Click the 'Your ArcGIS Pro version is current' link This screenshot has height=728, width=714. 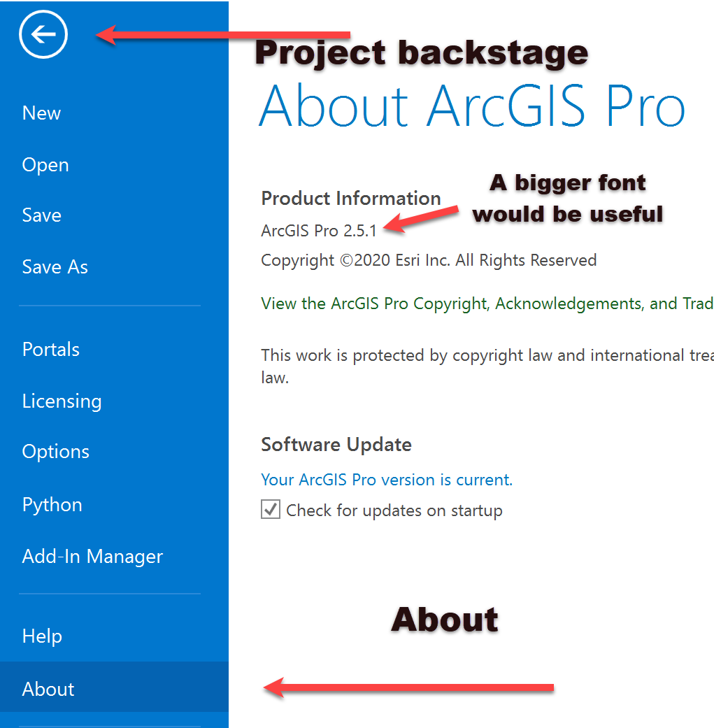pos(387,480)
